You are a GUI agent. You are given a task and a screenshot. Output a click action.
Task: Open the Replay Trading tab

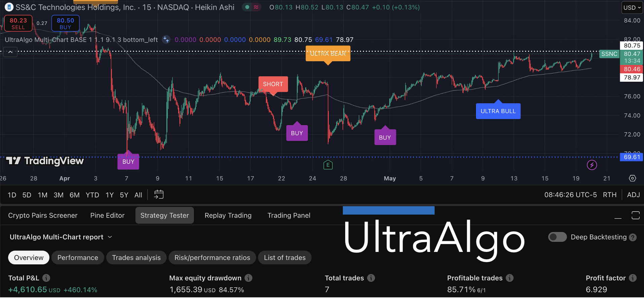point(228,215)
